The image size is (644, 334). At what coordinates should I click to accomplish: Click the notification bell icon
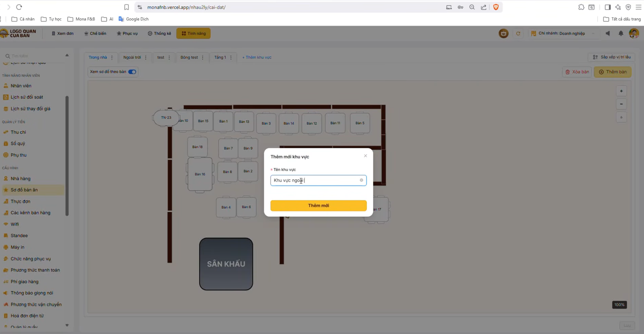(x=621, y=33)
